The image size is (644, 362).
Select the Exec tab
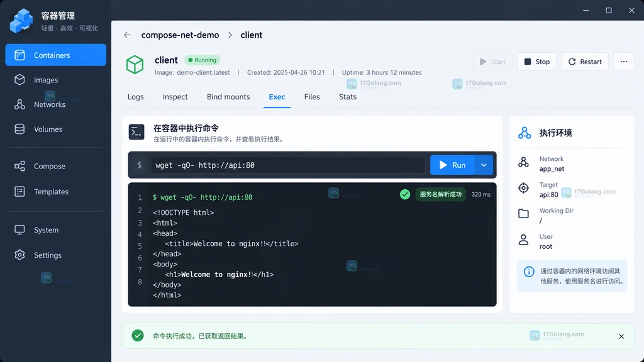(x=277, y=97)
